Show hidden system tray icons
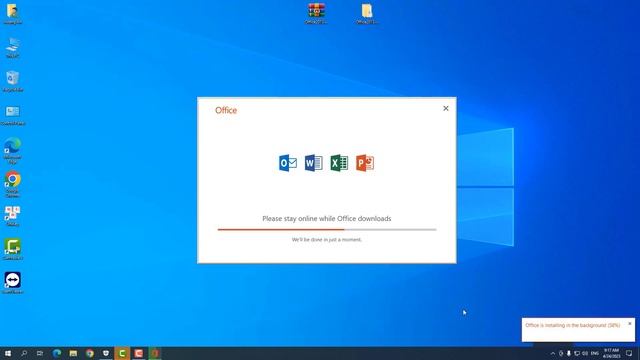This screenshot has height=360, width=640. pyautogui.click(x=553, y=353)
